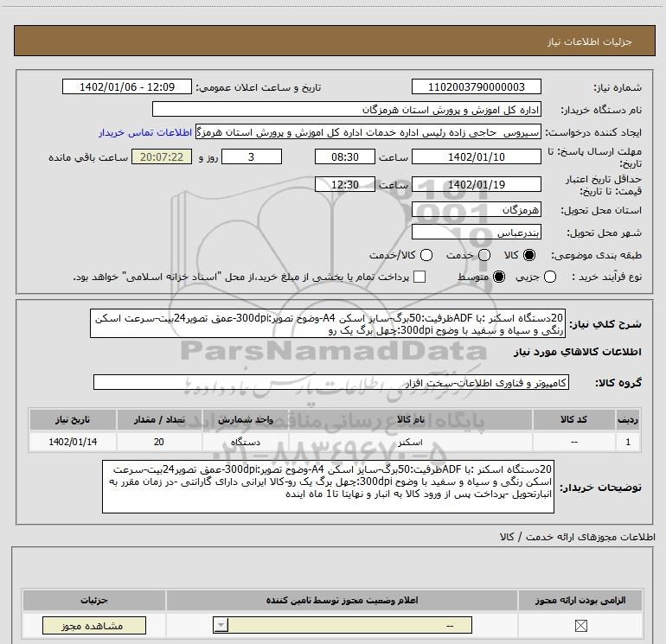Click row number 1 cell

point(628,442)
